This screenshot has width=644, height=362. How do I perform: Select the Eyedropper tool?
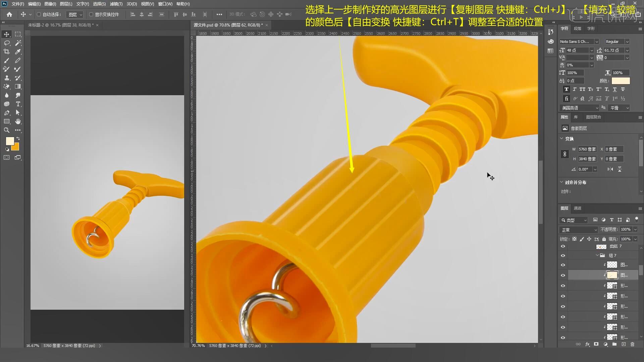(x=18, y=52)
